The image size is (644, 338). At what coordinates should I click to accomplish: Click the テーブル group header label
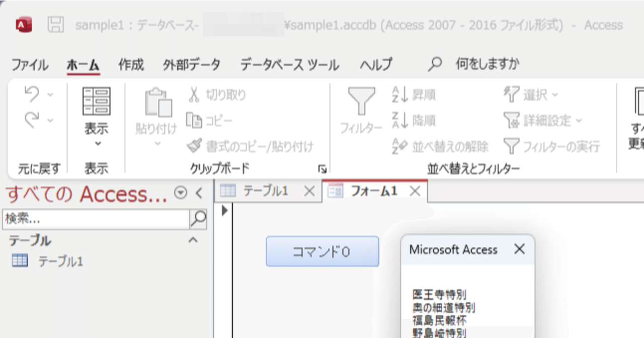30,241
